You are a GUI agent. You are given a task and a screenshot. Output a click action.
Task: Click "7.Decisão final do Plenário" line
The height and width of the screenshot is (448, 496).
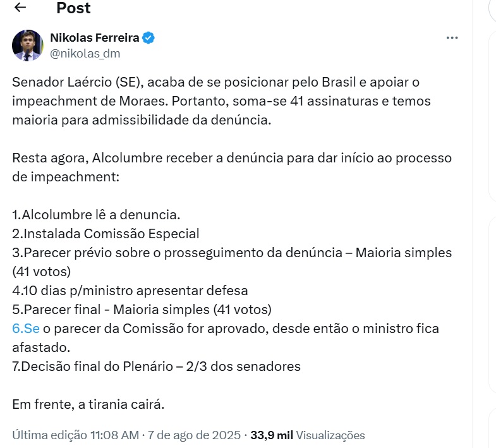click(x=156, y=366)
